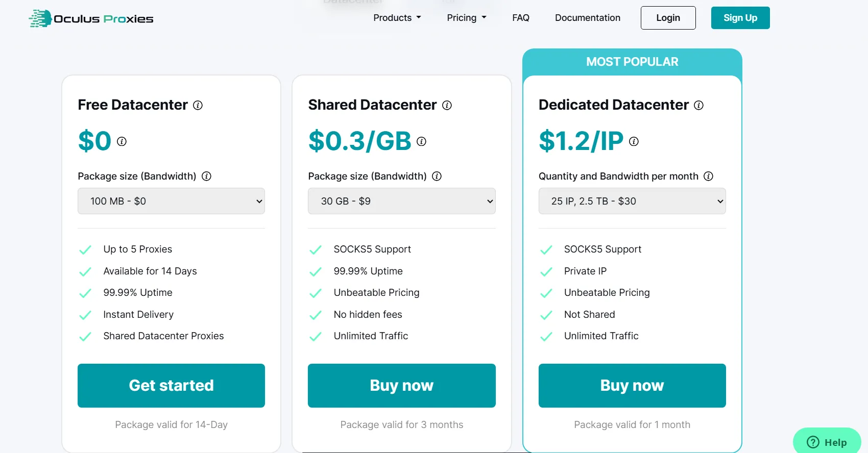The height and width of the screenshot is (453, 868).
Task: Click 'Not Shared' feature text
Action: [x=590, y=314]
